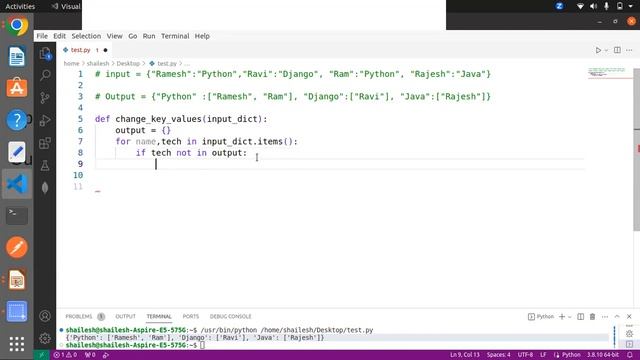
Task: Open the Edit menu
Action: tap(59, 36)
